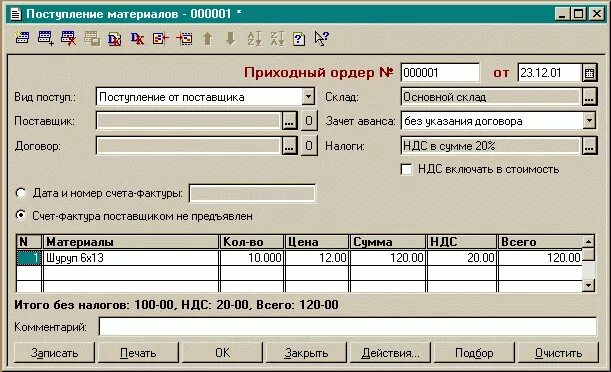
Task: Click the Сумма column header
Action: (388, 242)
